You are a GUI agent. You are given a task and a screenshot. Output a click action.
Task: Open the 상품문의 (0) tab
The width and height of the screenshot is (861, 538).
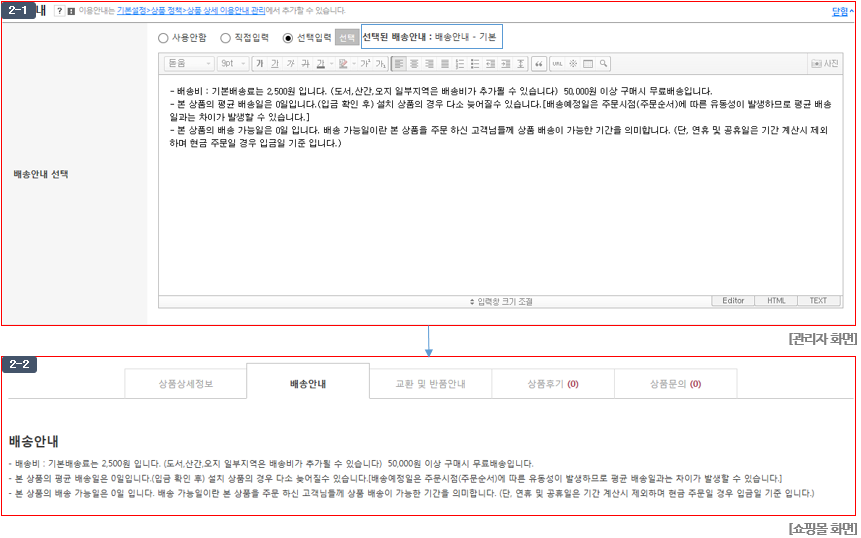pos(675,384)
